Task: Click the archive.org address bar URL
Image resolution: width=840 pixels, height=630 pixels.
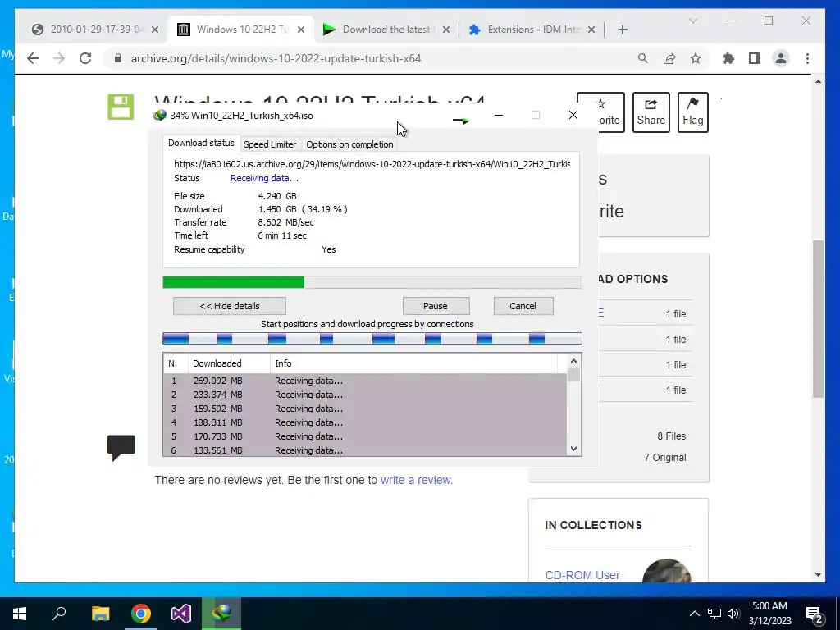Action: coord(276,58)
